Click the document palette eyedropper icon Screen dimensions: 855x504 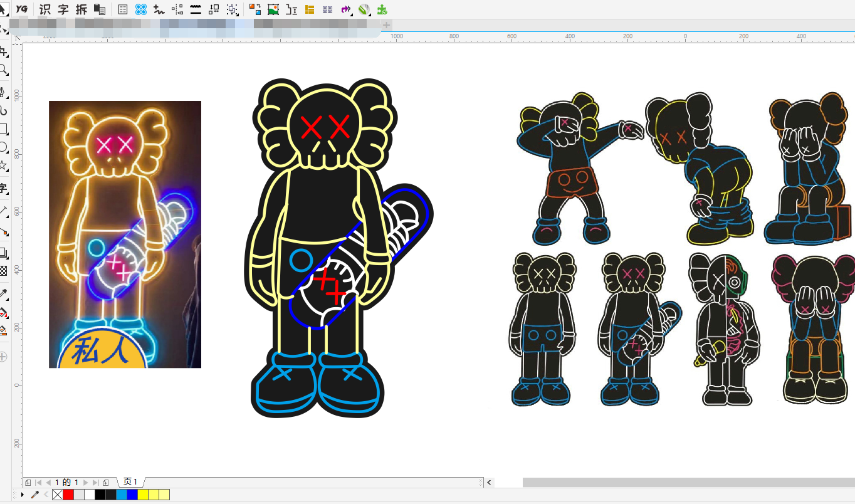pos(35,495)
